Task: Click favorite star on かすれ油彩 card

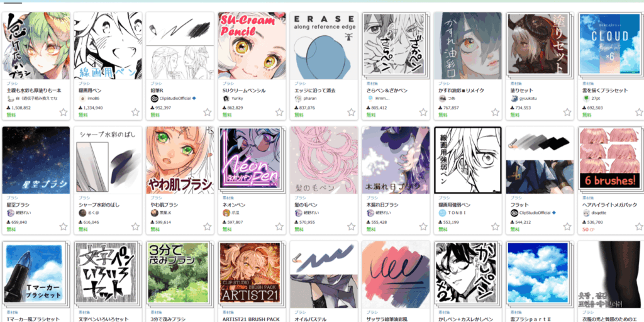Action: (x=496, y=112)
